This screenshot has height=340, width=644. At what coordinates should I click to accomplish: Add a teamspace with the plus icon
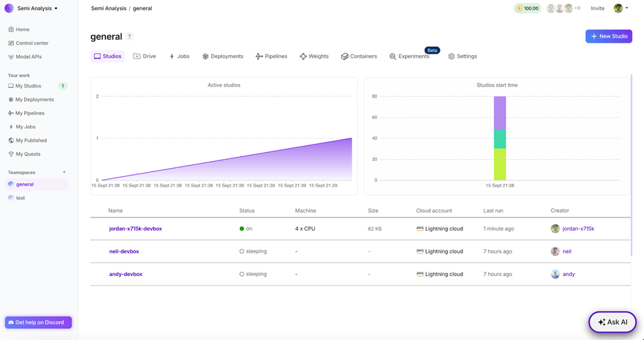pos(64,172)
